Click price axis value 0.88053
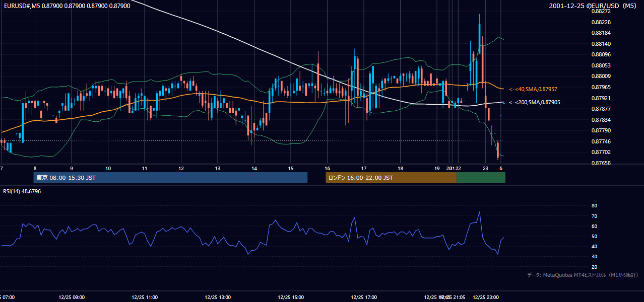 click(x=601, y=65)
